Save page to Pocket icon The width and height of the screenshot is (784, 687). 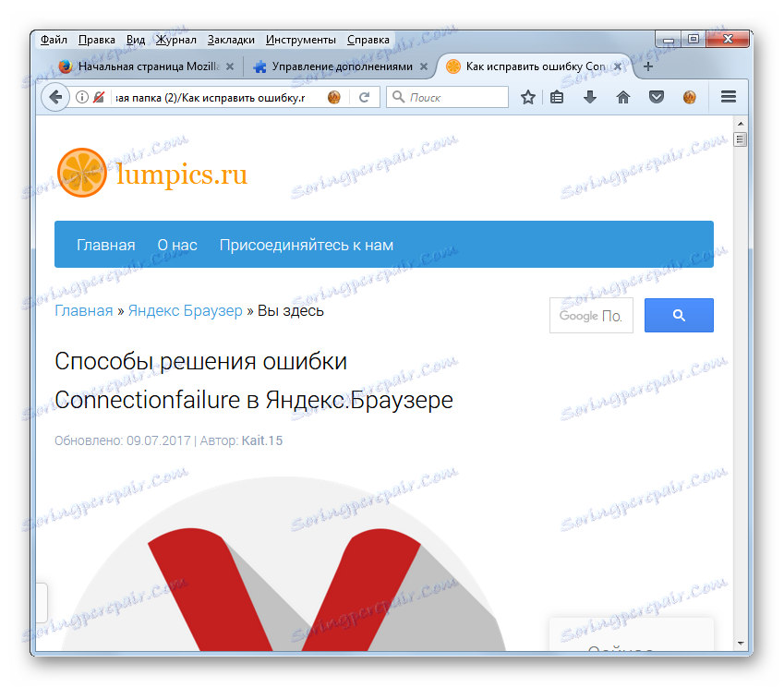tap(657, 97)
